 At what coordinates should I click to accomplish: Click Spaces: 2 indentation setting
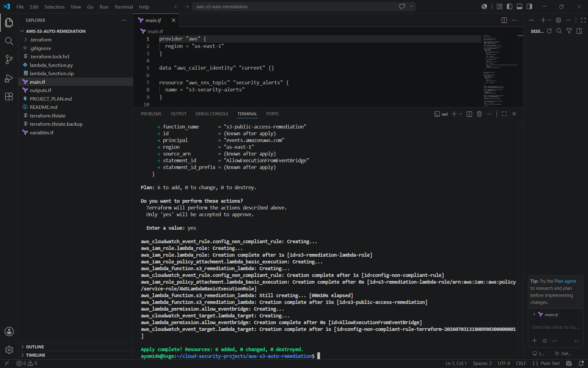[482, 363]
